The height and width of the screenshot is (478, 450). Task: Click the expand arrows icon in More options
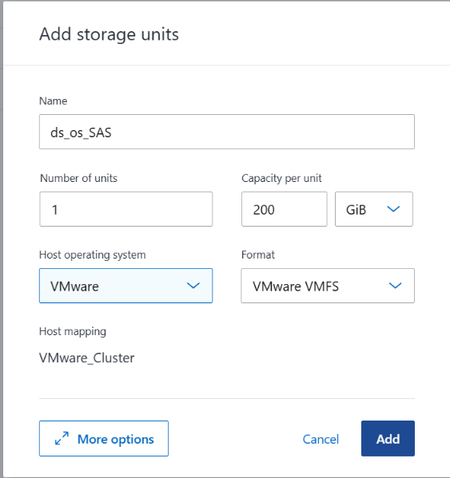tap(62, 438)
